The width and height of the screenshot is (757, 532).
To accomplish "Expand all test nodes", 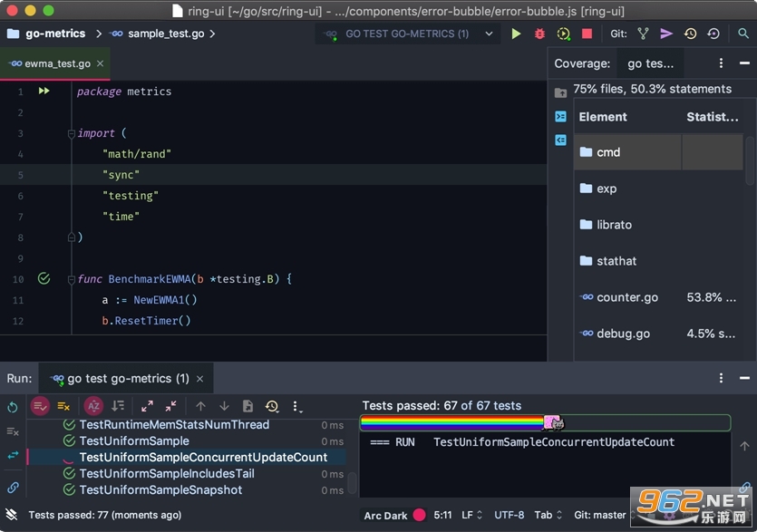I will (147, 407).
